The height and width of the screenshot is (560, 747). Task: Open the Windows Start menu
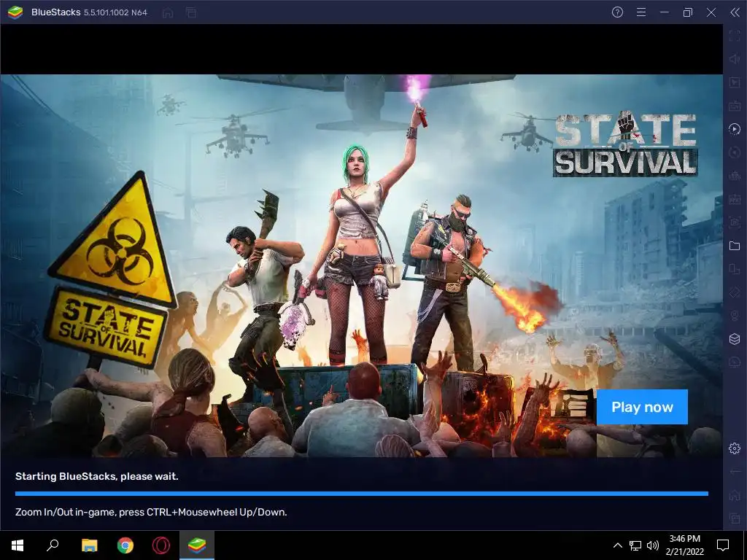tap(18, 545)
